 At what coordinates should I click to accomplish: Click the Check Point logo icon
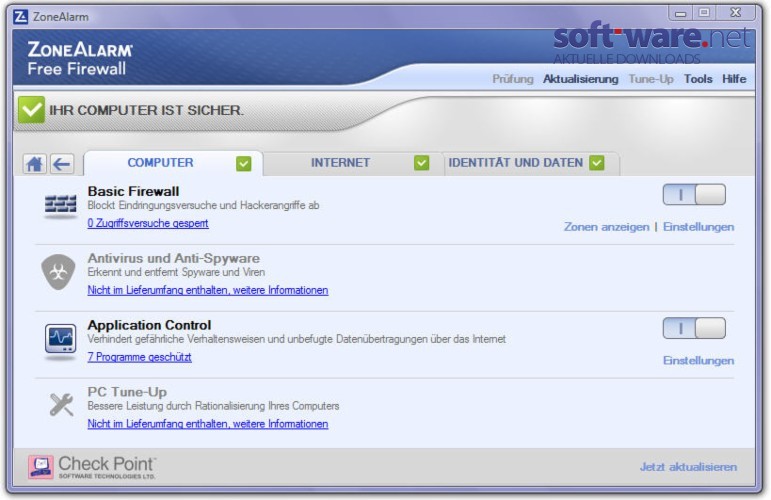coord(41,467)
